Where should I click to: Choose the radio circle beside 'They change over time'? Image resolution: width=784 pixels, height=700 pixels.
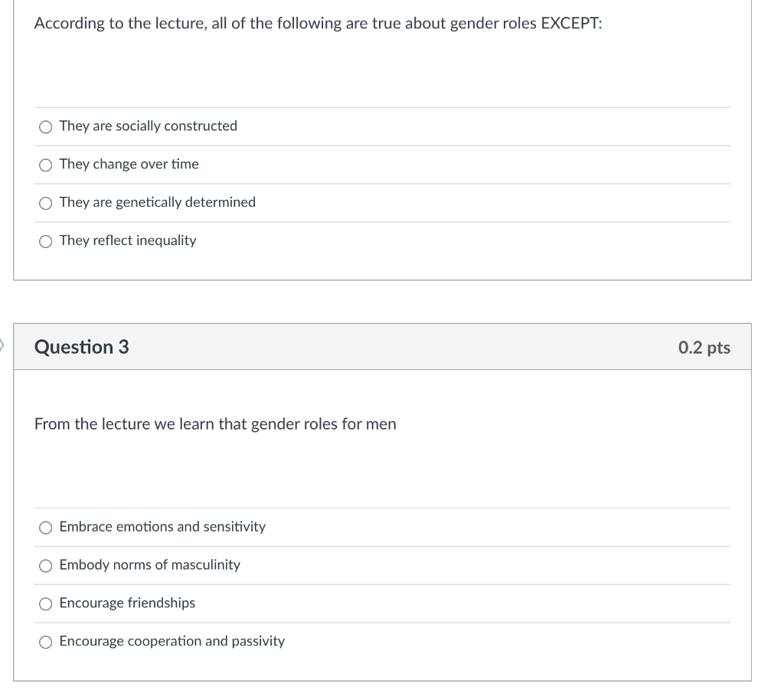[45, 165]
